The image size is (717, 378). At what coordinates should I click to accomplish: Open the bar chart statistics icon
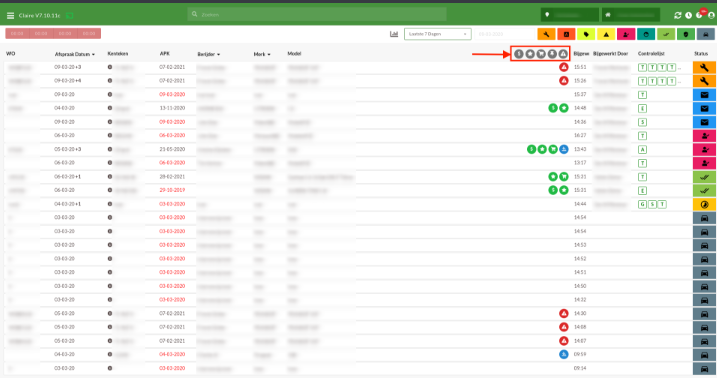coord(394,34)
